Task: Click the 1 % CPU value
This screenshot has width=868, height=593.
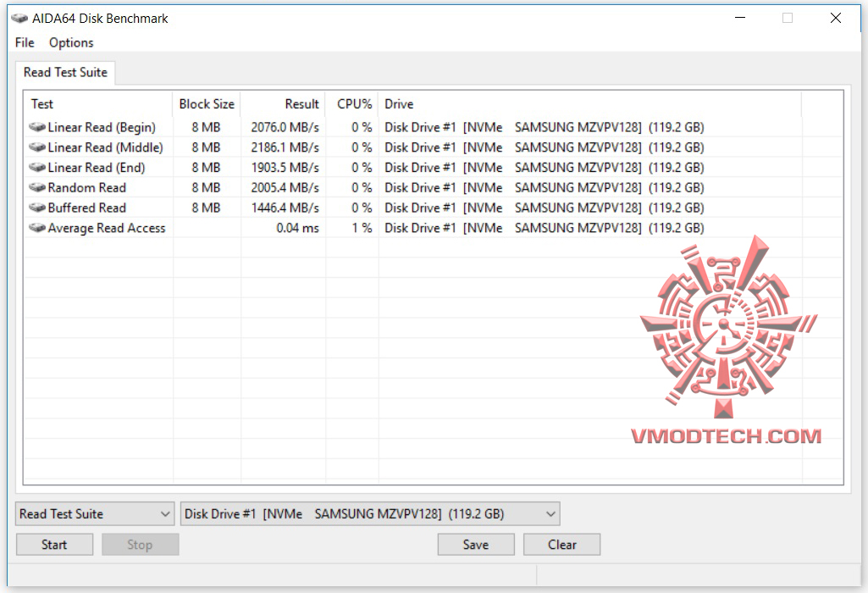Action: pos(362,228)
